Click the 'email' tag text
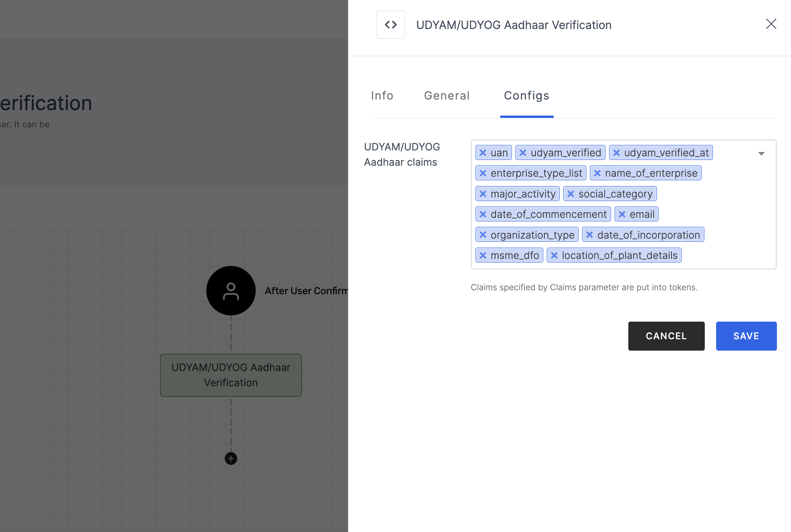Image resolution: width=791 pixels, height=532 pixels. pos(642,214)
